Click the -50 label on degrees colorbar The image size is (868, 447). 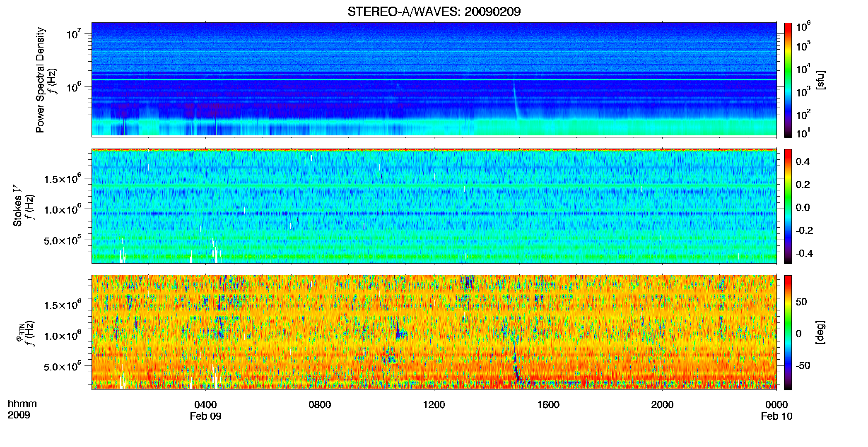[x=803, y=365]
